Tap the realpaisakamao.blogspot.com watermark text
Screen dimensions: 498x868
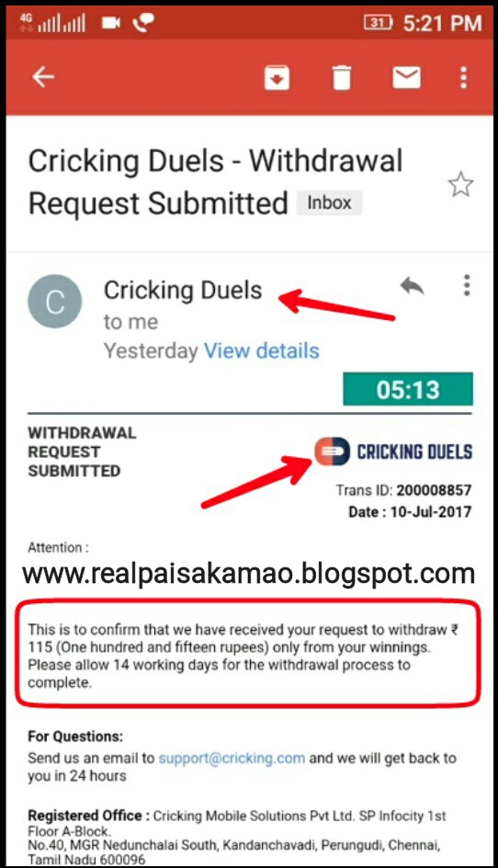click(x=248, y=574)
